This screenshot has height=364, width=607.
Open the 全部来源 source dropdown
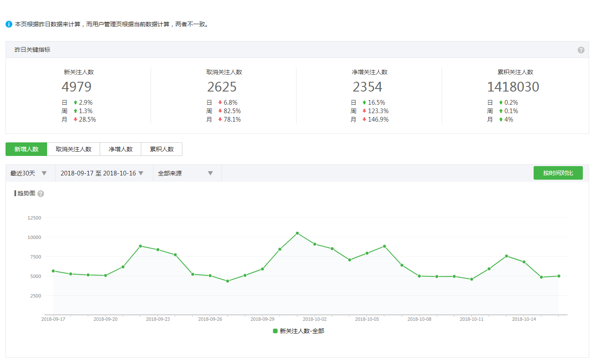tap(185, 173)
